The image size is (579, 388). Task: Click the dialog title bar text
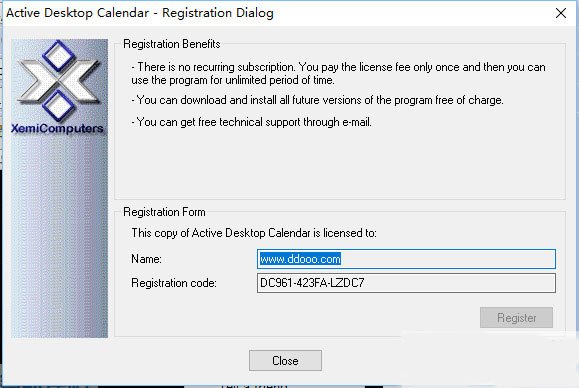point(140,13)
